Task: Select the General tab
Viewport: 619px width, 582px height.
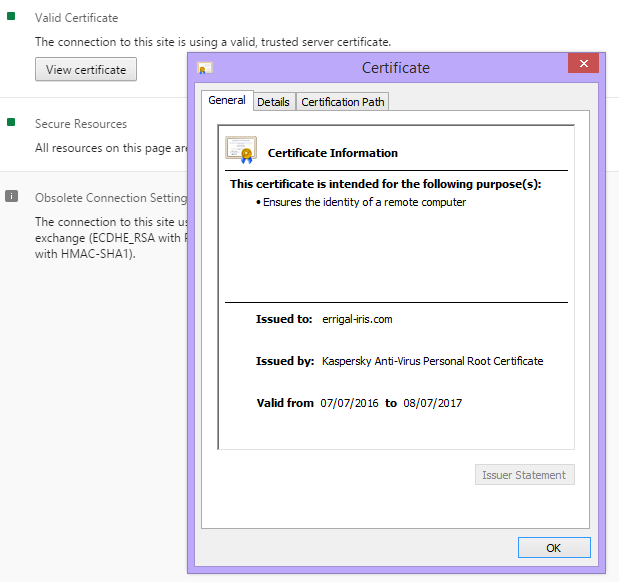Action: pyautogui.click(x=227, y=100)
